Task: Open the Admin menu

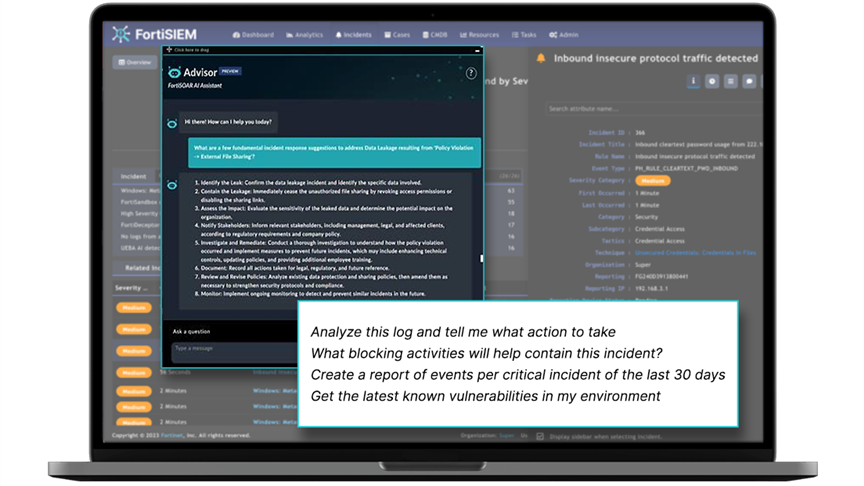Action: (563, 35)
